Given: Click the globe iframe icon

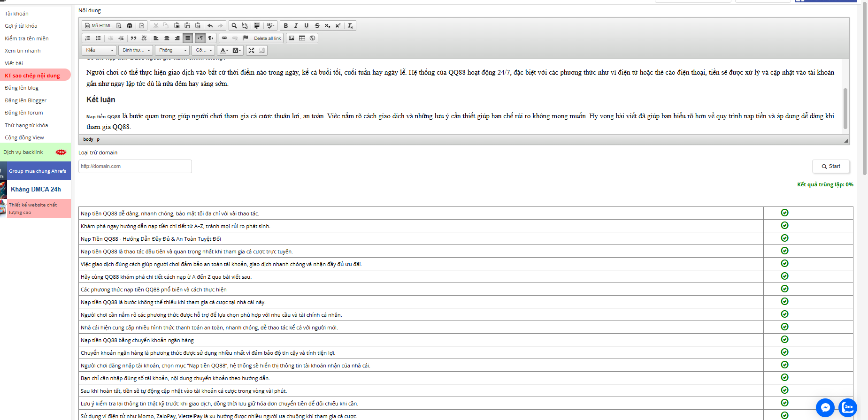Looking at the screenshot, I should (313, 38).
